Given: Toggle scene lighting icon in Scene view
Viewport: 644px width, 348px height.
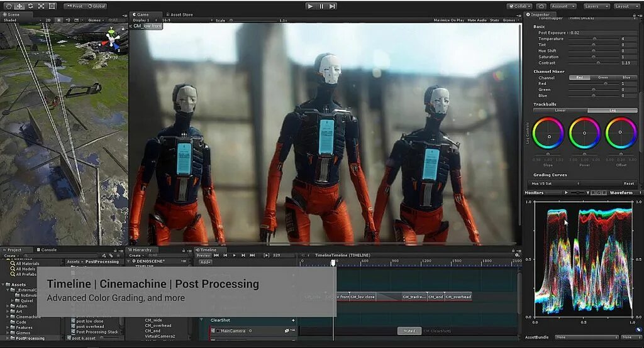Looking at the screenshot, I should click(x=59, y=19).
